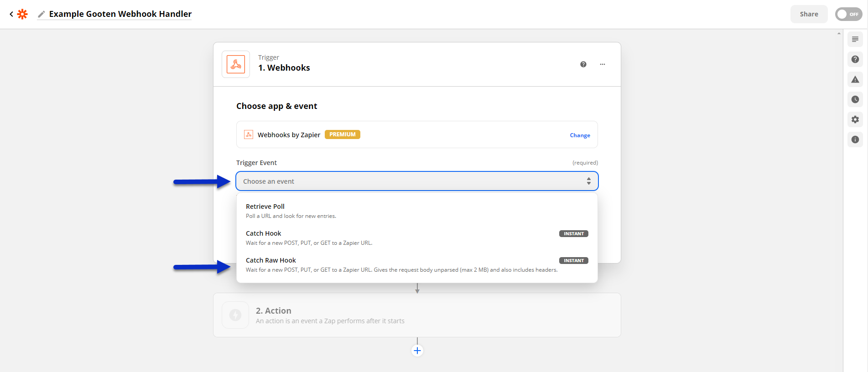Screen dimensions: 868x372
Task: Add a step with the plus button
Action: (417, 351)
